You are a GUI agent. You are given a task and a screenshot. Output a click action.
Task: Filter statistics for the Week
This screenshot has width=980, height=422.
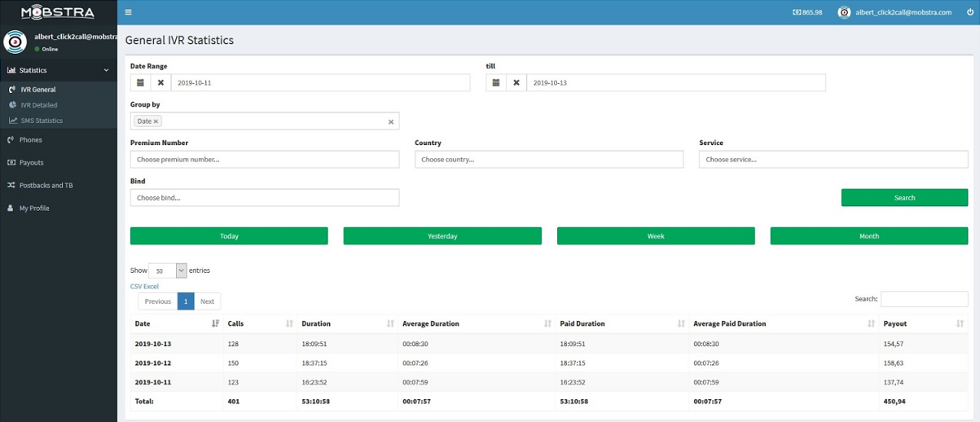coord(656,235)
